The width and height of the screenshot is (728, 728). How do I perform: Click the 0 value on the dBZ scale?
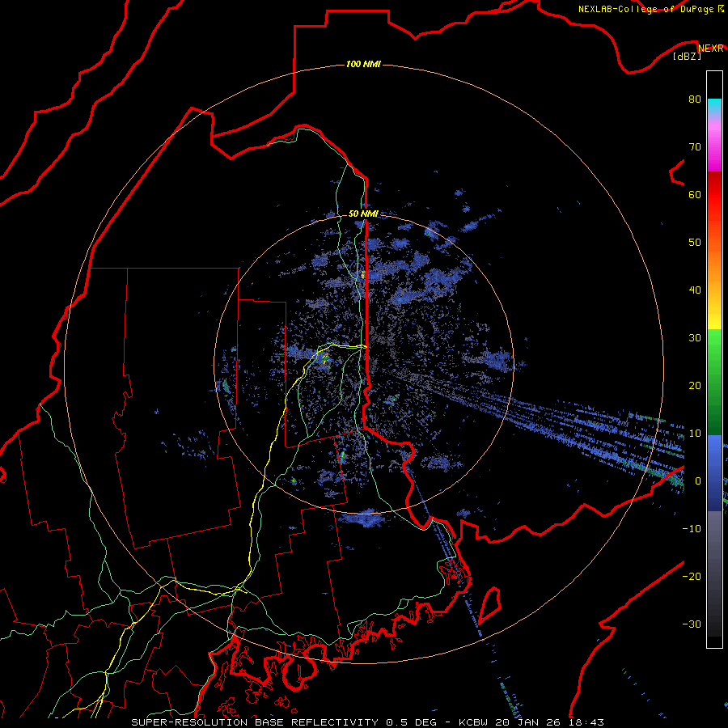coord(698,481)
